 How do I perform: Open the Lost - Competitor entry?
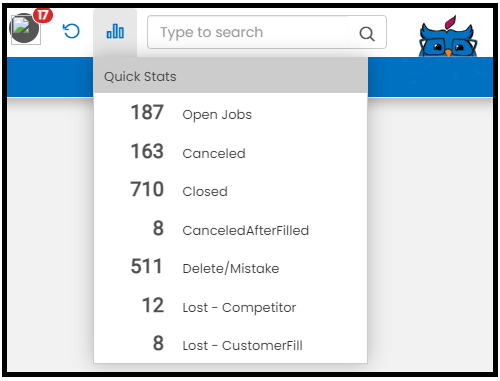click(230, 306)
